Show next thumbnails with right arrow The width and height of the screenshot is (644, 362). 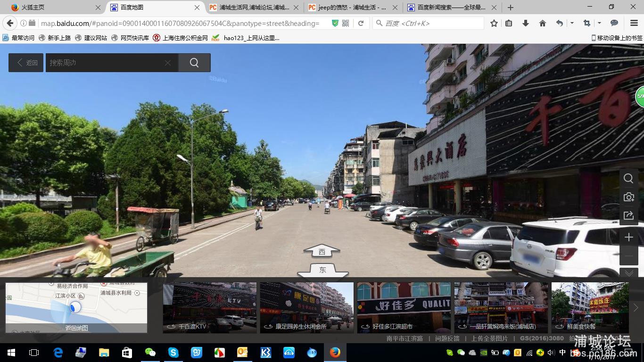[636, 307]
